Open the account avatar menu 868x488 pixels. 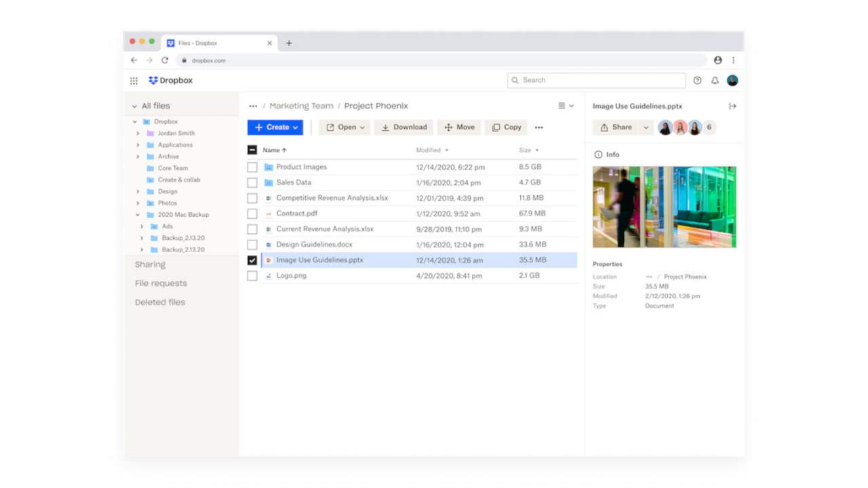click(x=732, y=80)
